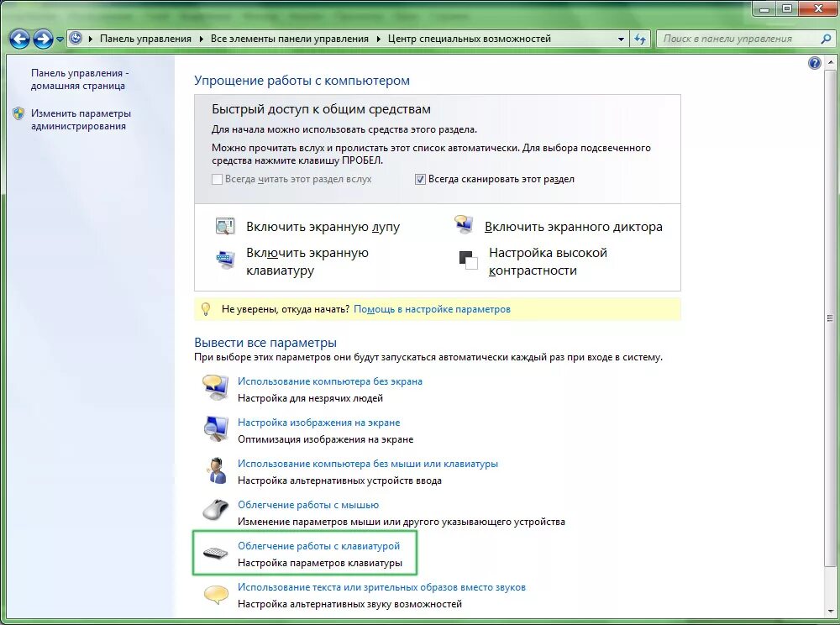Click the Вывести все параметры heading
This screenshot has height=625, width=840.
coord(265,343)
